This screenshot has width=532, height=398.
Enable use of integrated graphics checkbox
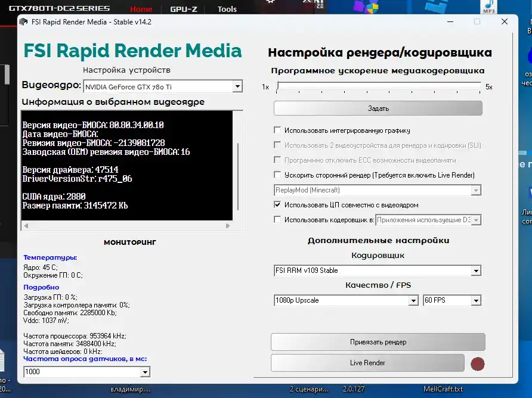point(277,130)
